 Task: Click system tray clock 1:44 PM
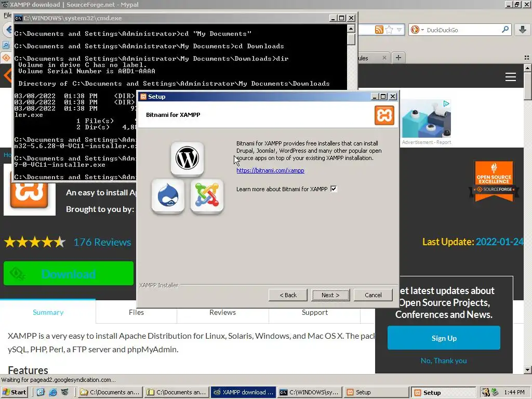pos(514,392)
